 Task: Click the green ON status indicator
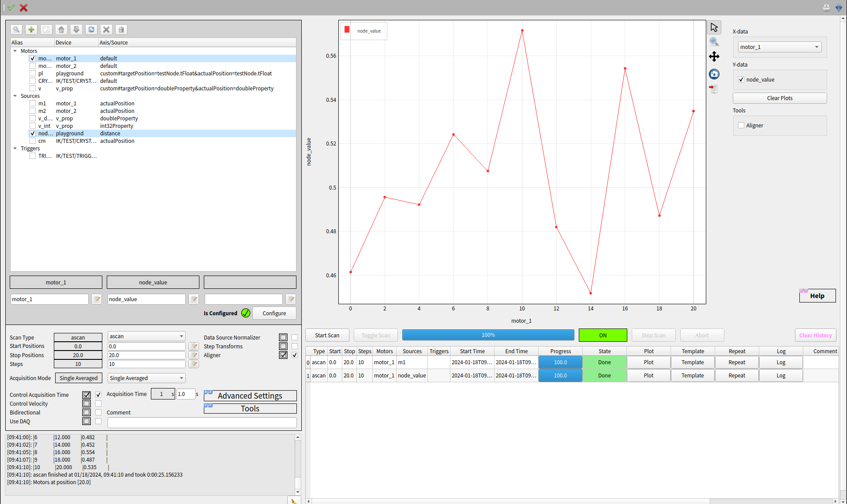603,336
